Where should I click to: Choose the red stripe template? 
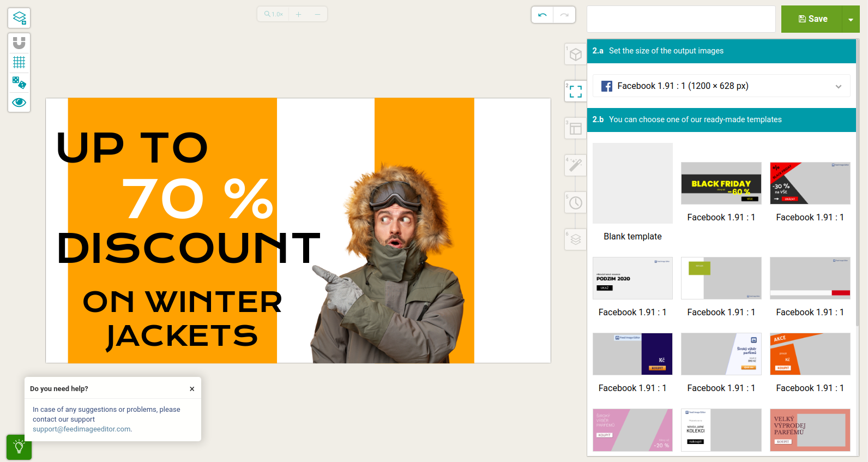[x=810, y=278]
